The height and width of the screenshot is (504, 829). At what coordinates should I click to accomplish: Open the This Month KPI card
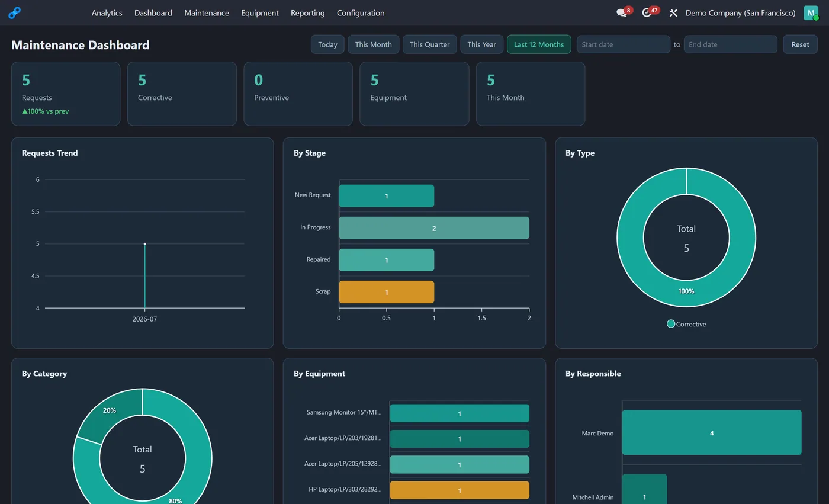pos(531,94)
